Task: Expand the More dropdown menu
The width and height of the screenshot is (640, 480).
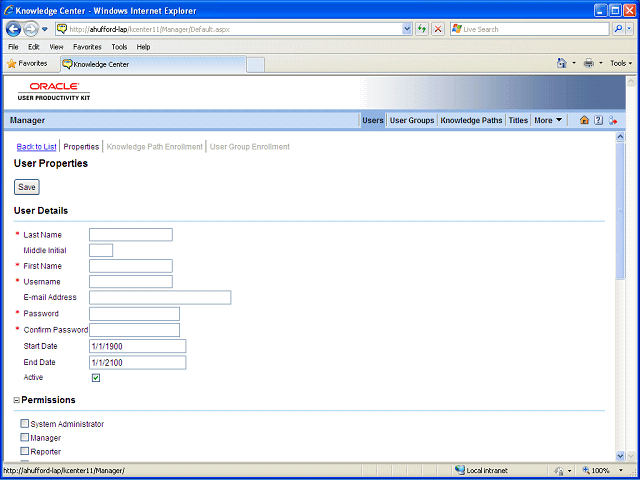Action: [548, 120]
